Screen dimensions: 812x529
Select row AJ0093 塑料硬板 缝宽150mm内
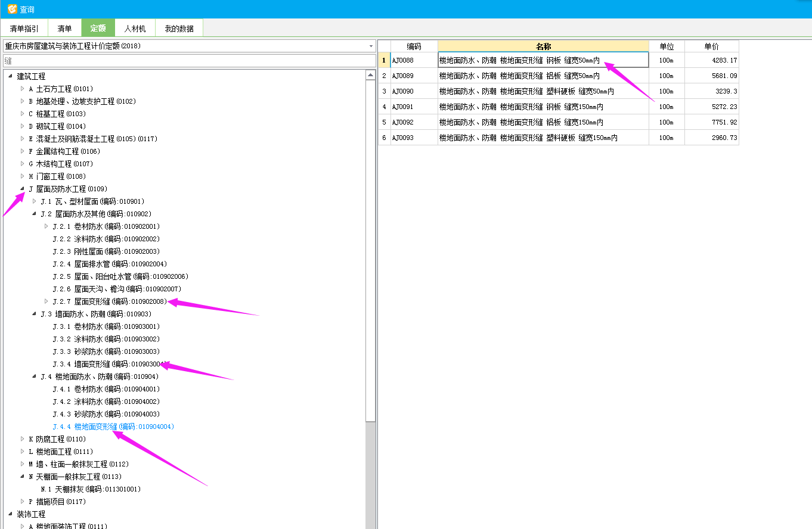point(559,138)
